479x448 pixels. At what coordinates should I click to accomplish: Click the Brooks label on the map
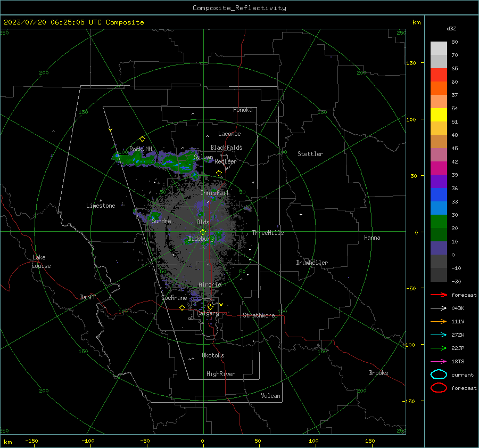[378, 373]
